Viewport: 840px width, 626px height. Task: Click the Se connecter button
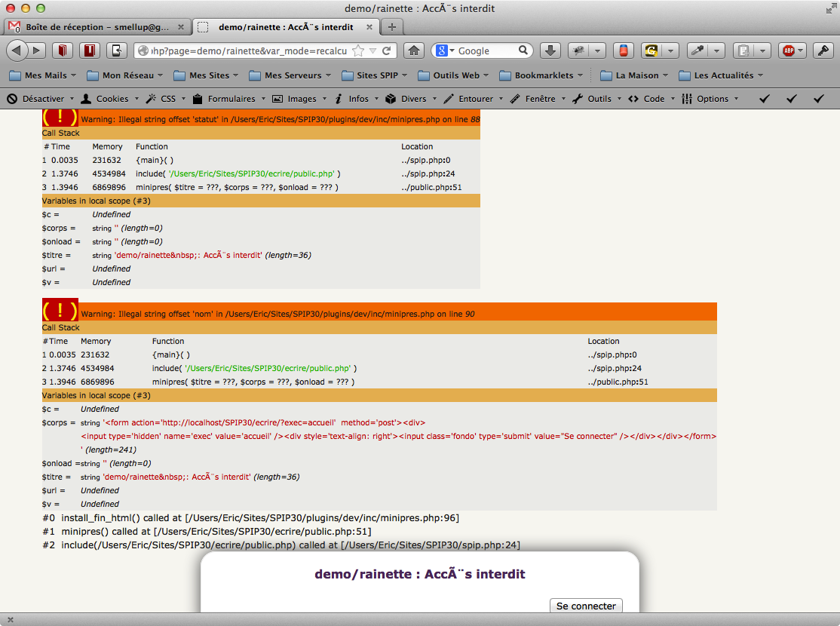tap(586, 606)
